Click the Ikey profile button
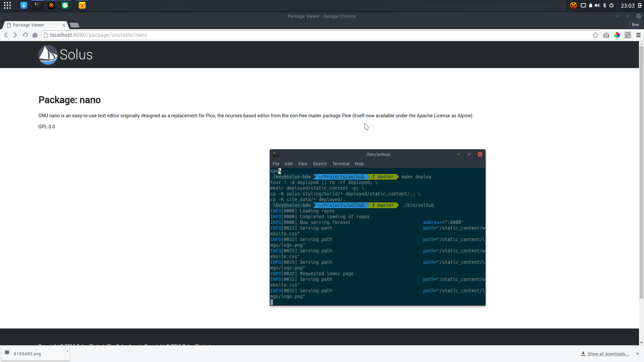Viewport: 644px width, 362px height. [x=635, y=24]
